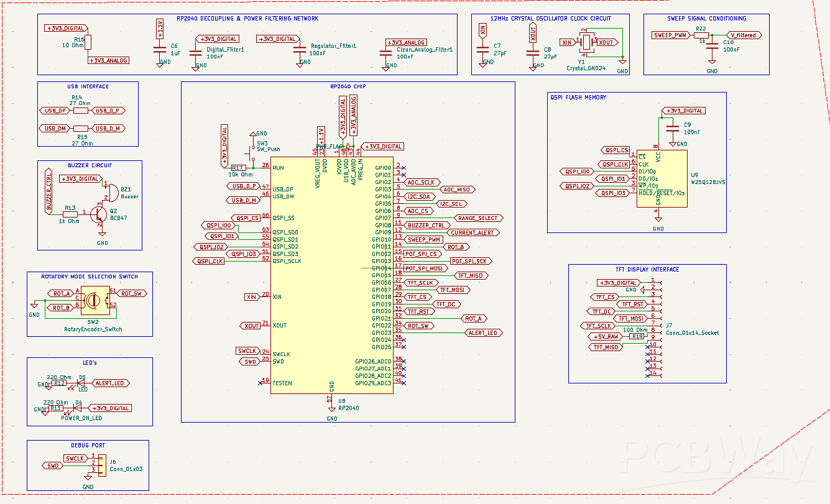Select the R19 100 Ohm resistor
Viewport: 830px width, 504px height.
tap(637, 336)
